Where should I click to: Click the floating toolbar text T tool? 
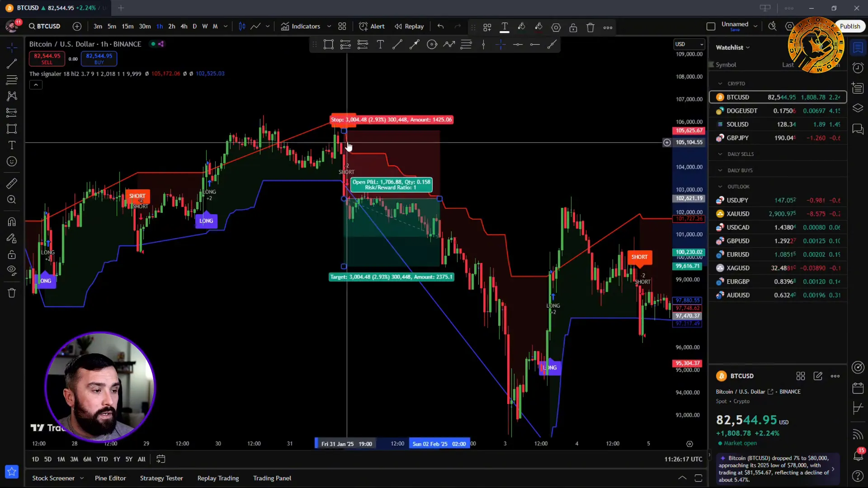[x=380, y=44]
